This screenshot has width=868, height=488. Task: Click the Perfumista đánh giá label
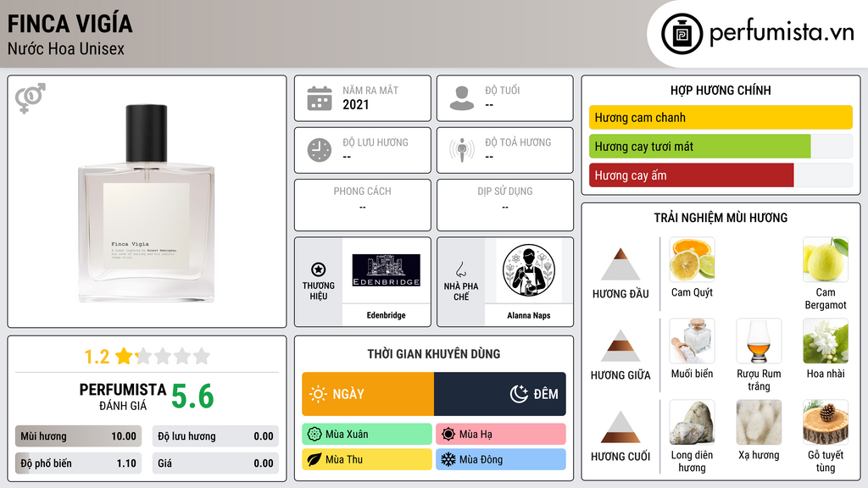point(123,396)
